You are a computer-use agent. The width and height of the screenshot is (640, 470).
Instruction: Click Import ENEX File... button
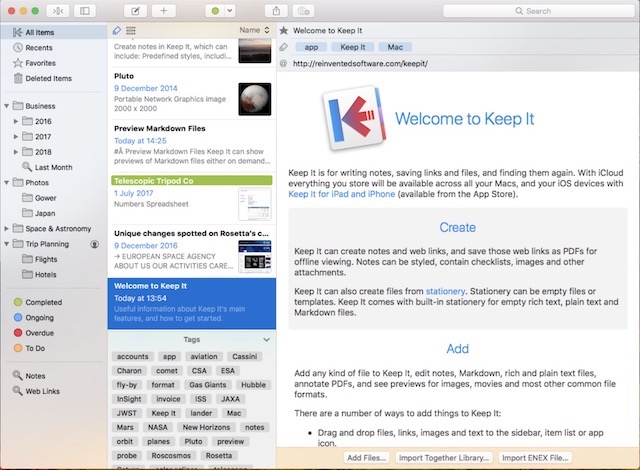pyautogui.click(x=535, y=458)
